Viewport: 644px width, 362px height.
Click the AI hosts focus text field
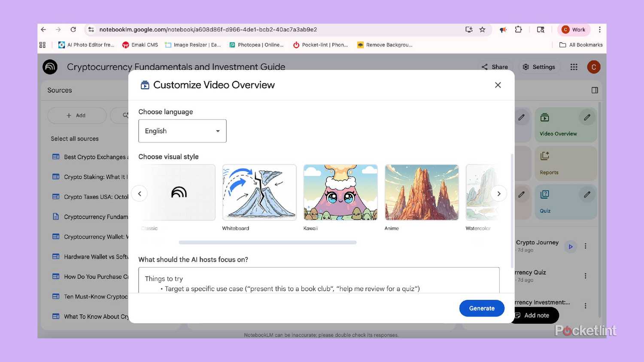click(319, 280)
